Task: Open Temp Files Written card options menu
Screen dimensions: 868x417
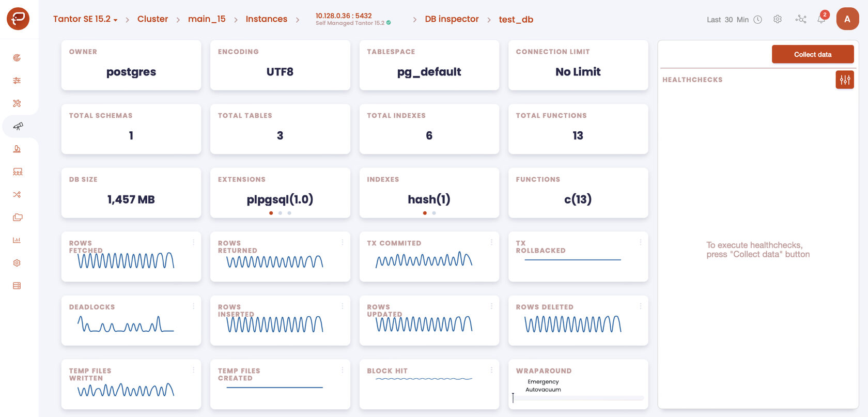Action: (194, 369)
